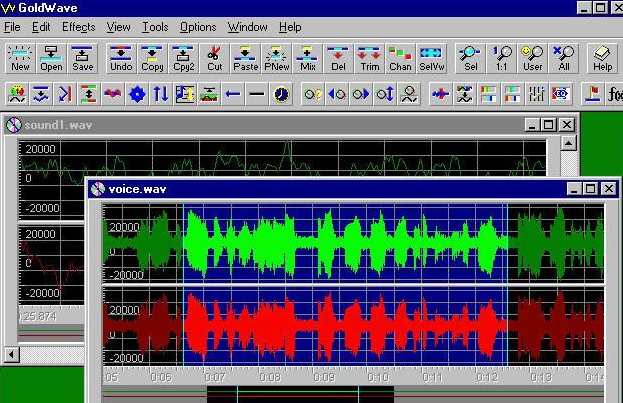Click the Del toolbar icon
623x403 pixels.
pos(338,58)
